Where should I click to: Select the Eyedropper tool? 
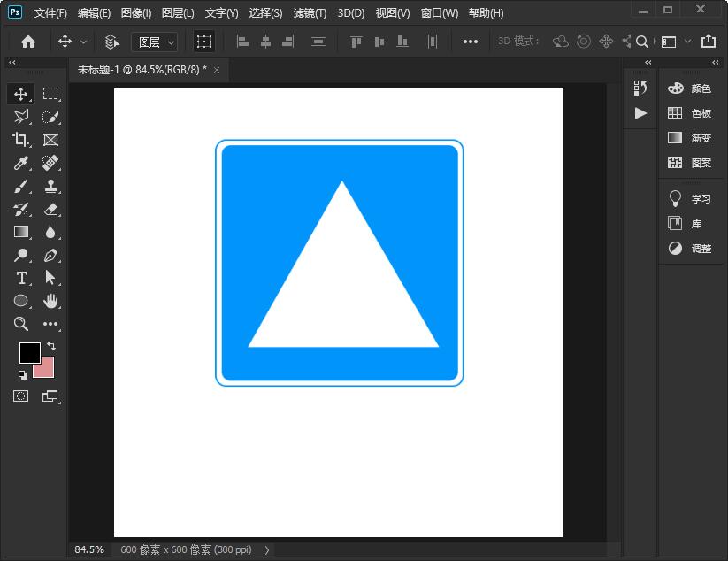coord(21,163)
